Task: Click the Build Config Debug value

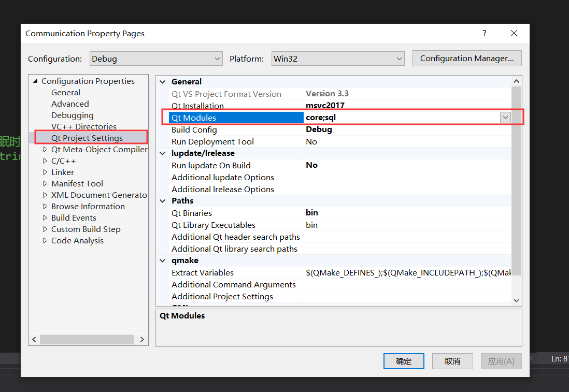Action: pyautogui.click(x=319, y=129)
